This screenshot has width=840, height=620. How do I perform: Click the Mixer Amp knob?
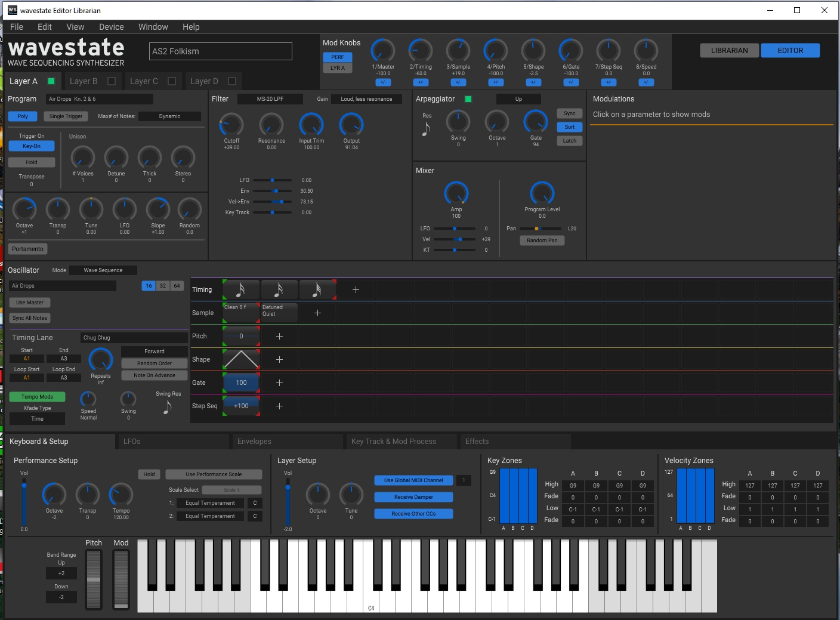[456, 193]
